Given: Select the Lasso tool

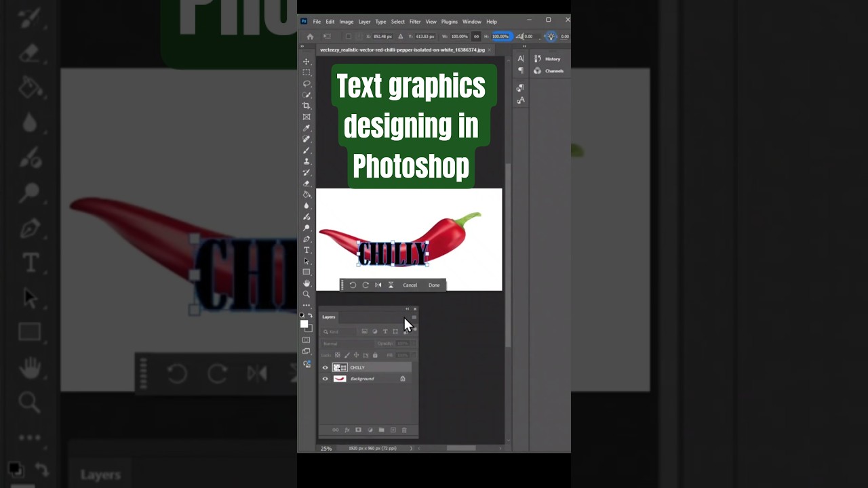Looking at the screenshot, I should [x=307, y=83].
